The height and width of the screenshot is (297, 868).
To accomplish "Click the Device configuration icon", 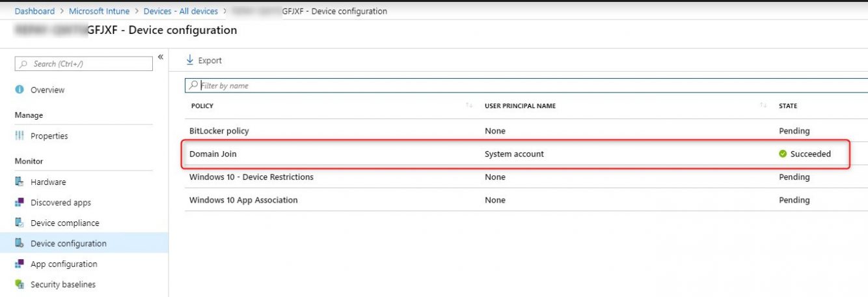I will click(x=20, y=244).
